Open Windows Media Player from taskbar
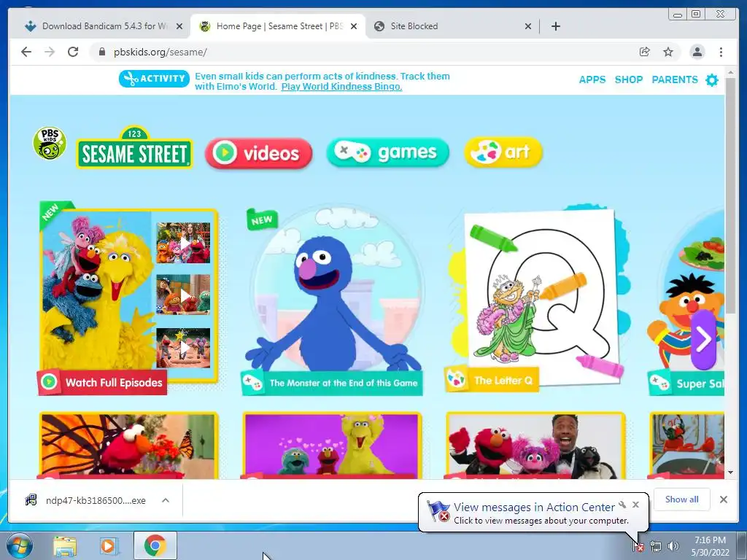 click(x=109, y=545)
